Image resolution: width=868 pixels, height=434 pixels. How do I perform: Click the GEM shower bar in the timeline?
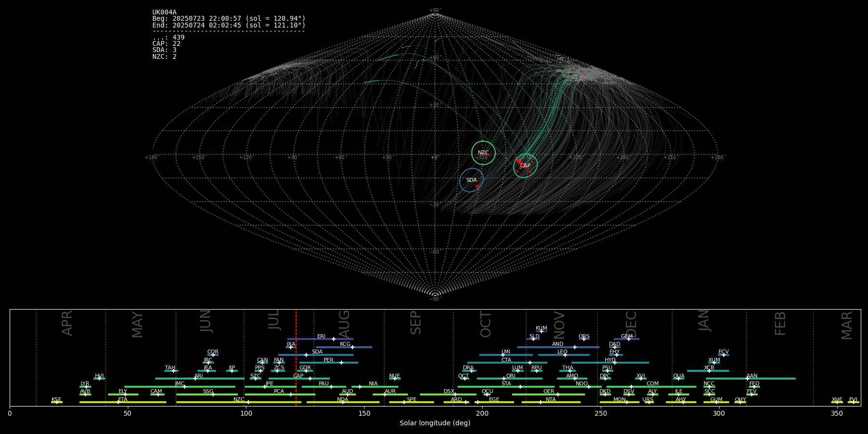click(626, 339)
